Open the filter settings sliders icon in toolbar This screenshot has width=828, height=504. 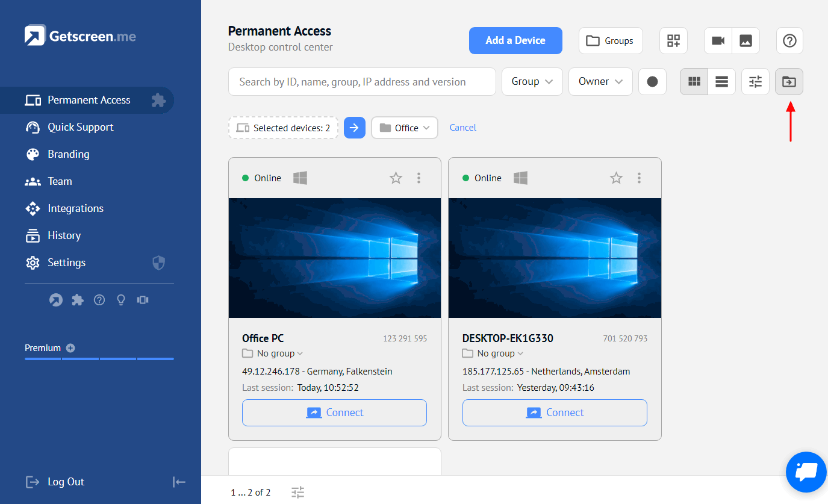[756, 82]
